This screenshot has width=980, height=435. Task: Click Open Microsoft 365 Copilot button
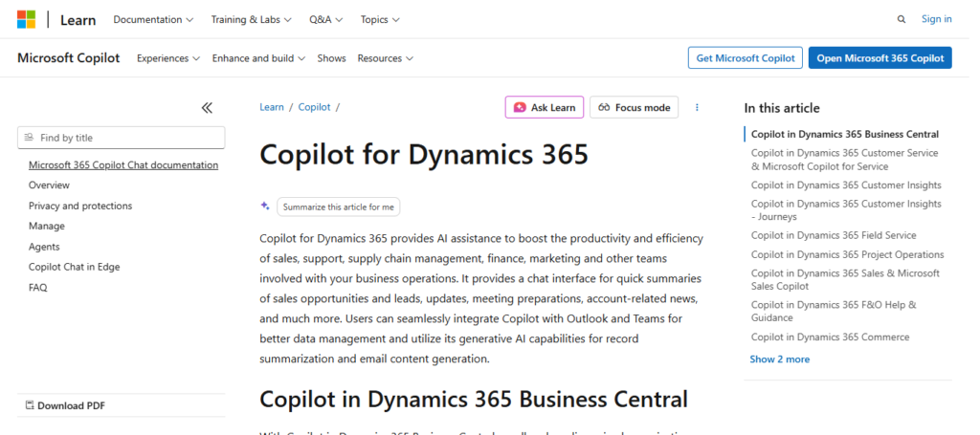point(880,58)
